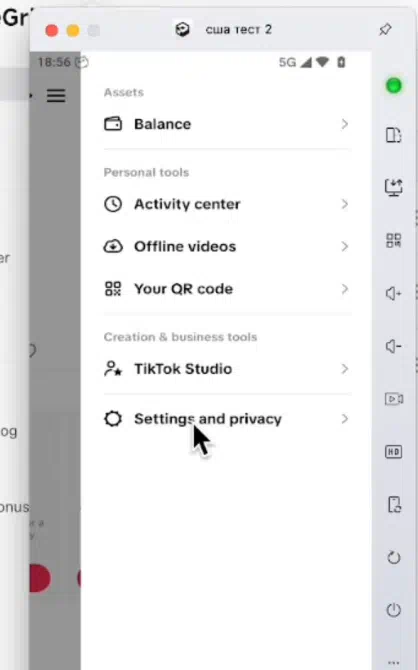Open Offline videos entry
The width and height of the screenshot is (418, 670).
227,247
